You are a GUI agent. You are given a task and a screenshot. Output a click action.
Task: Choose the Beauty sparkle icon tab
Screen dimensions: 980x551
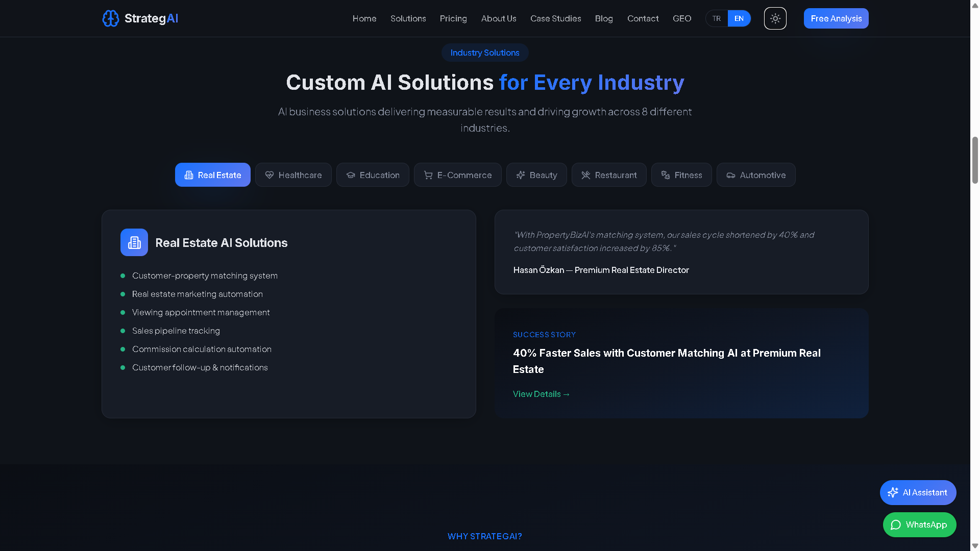pos(536,175)
